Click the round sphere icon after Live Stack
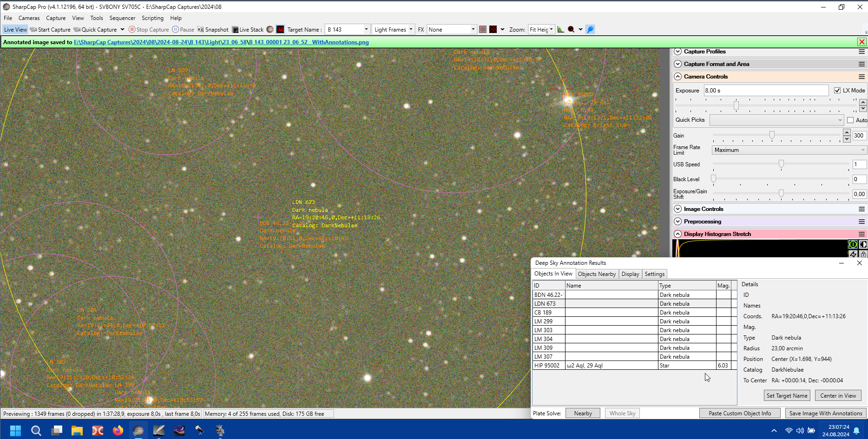Screen dimensions: 868x439 [x=270, y=29]
